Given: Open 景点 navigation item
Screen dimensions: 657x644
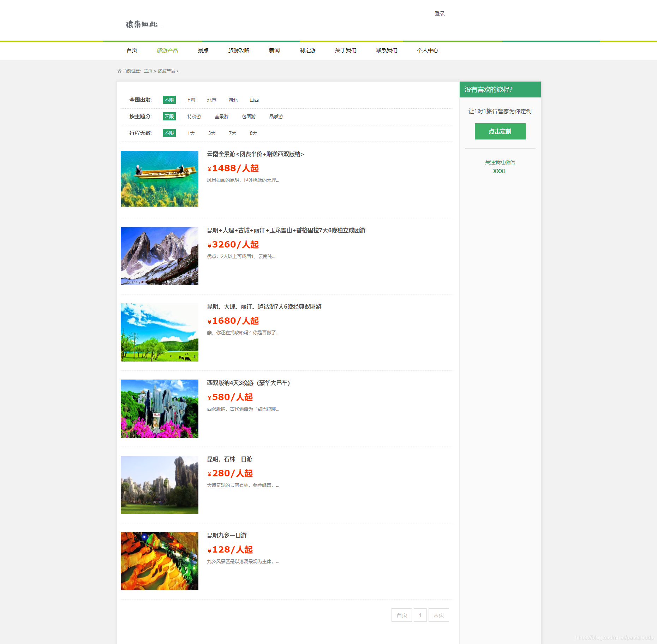Looking at the screenshot, I should click(x=203, y=50).
